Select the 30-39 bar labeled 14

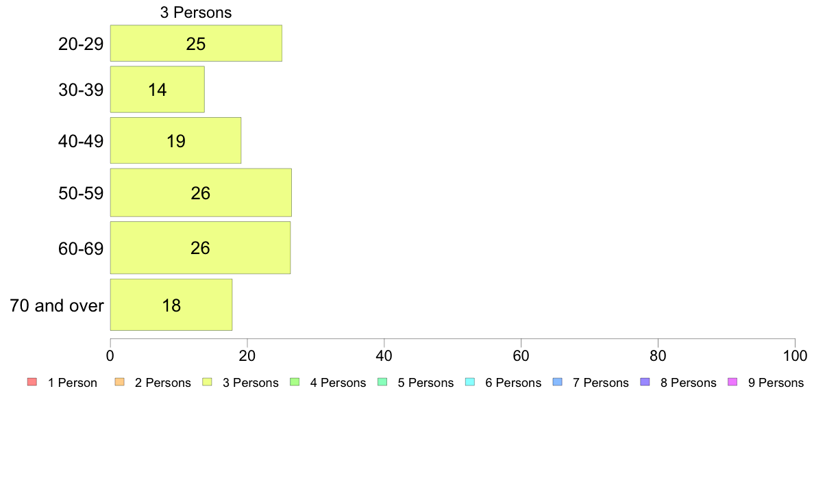pos(158,89)
